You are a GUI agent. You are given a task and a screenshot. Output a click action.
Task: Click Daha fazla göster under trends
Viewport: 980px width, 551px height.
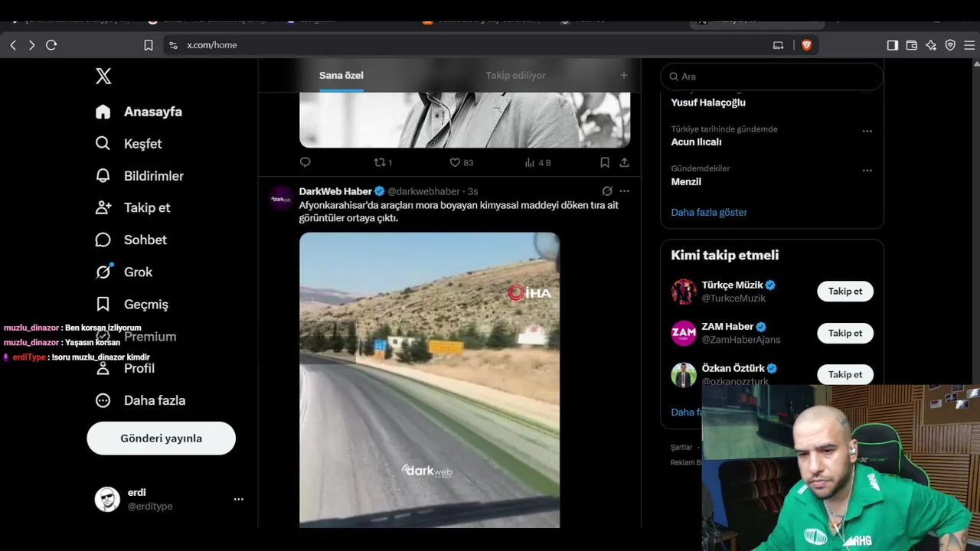click(709, 213)
